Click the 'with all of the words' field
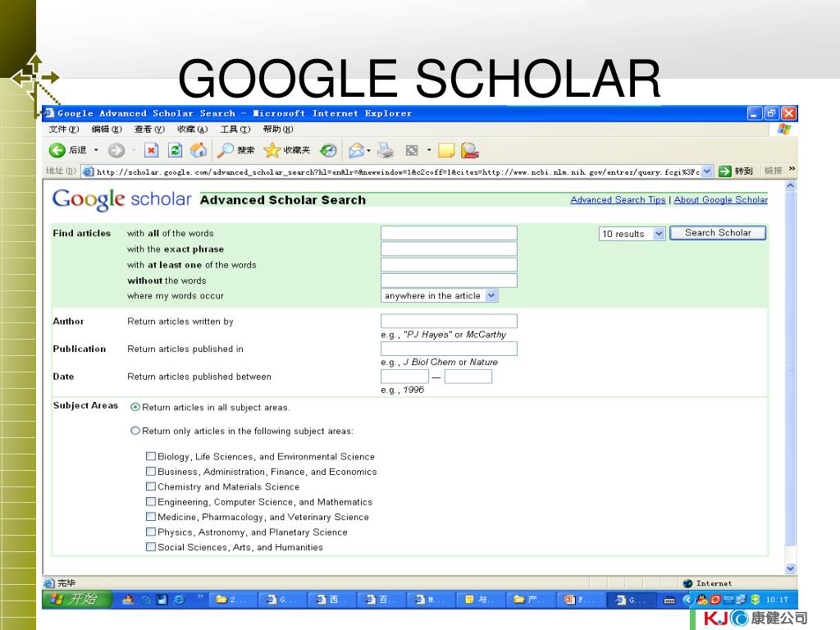This screenshot has width=840, height=630. [449, 233]
